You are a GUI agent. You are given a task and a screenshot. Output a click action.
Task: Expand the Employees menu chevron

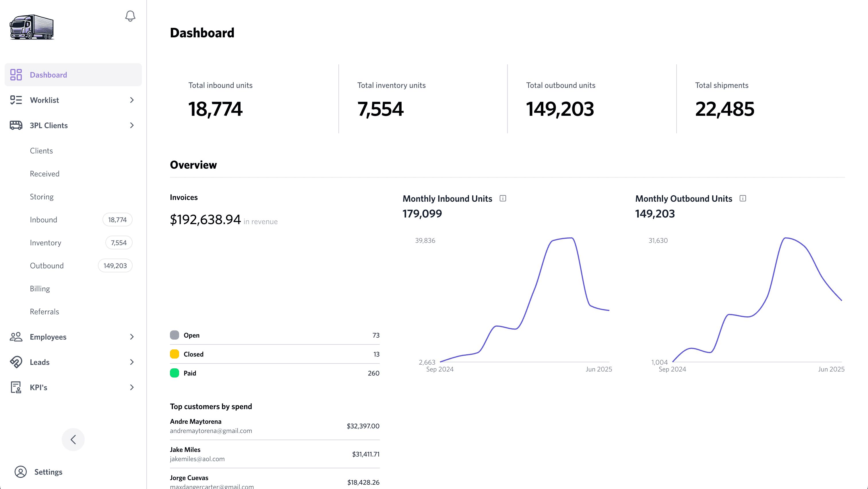(132, 336)
